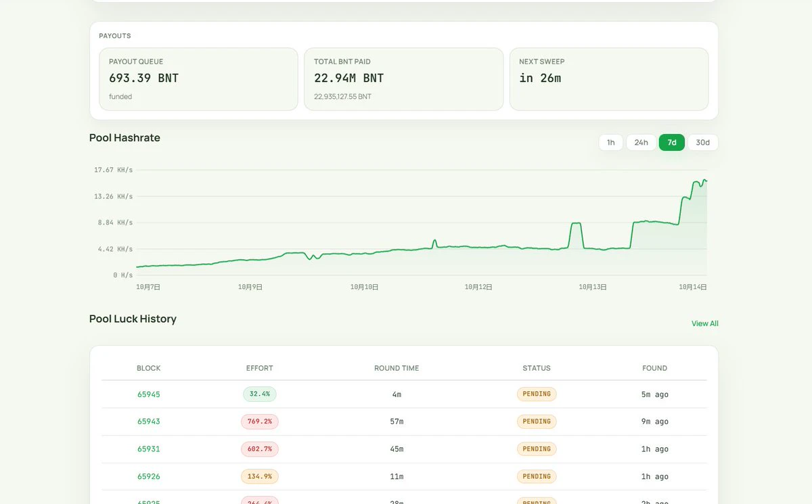Viewport: 812px width, 504px height.
Task: Click the 32.4% effort badge
Action: pyautogui.click(x=260, y=394)
